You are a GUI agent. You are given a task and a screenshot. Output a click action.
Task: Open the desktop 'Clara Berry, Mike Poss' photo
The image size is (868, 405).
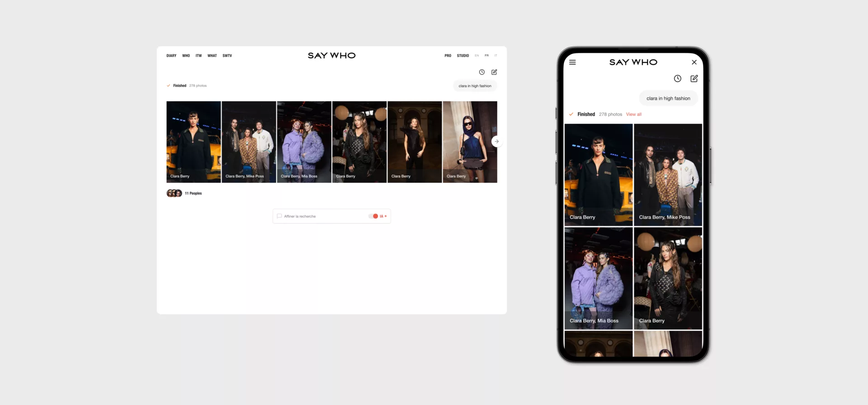pyautogui.click(x=249, y=142)
